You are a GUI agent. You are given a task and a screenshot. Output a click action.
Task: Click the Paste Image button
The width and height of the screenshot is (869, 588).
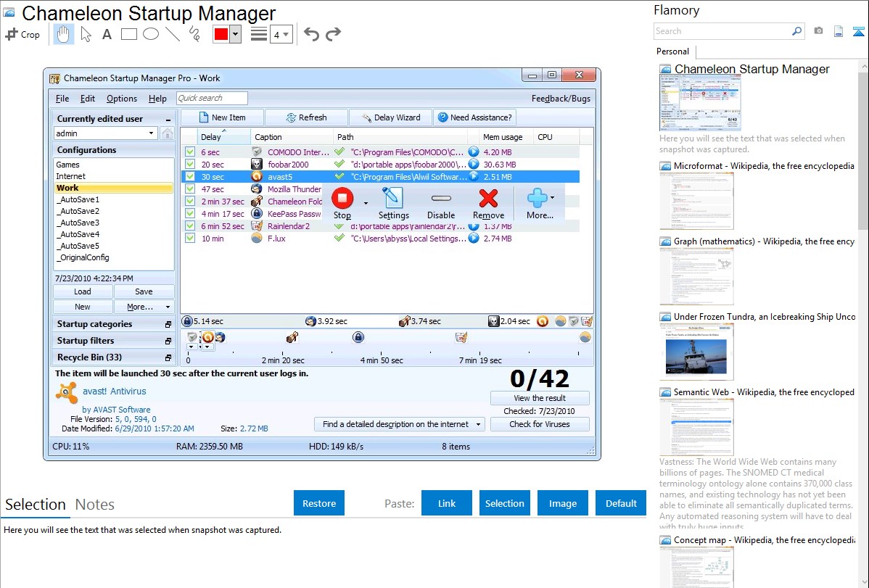(x=562, y=503)
